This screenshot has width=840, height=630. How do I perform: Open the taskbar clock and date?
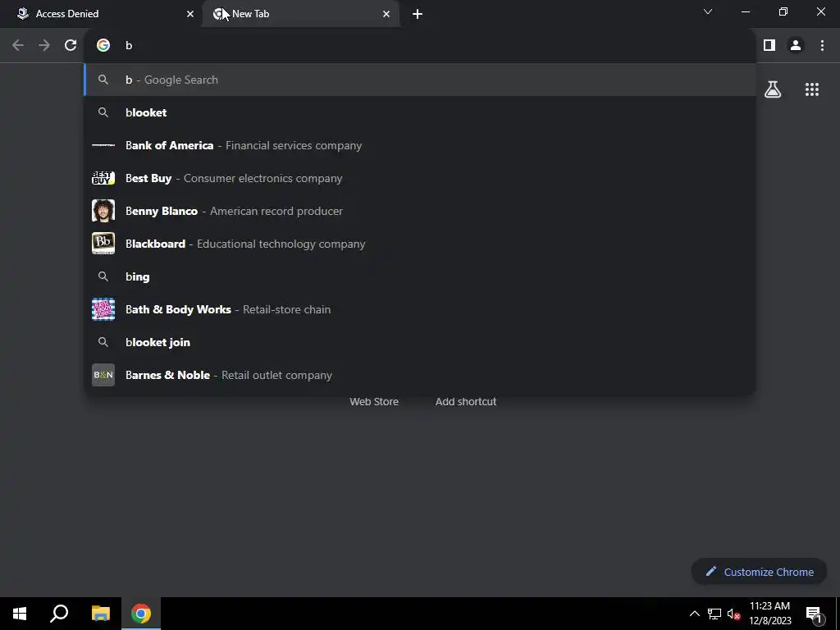(x=769, y=614)
